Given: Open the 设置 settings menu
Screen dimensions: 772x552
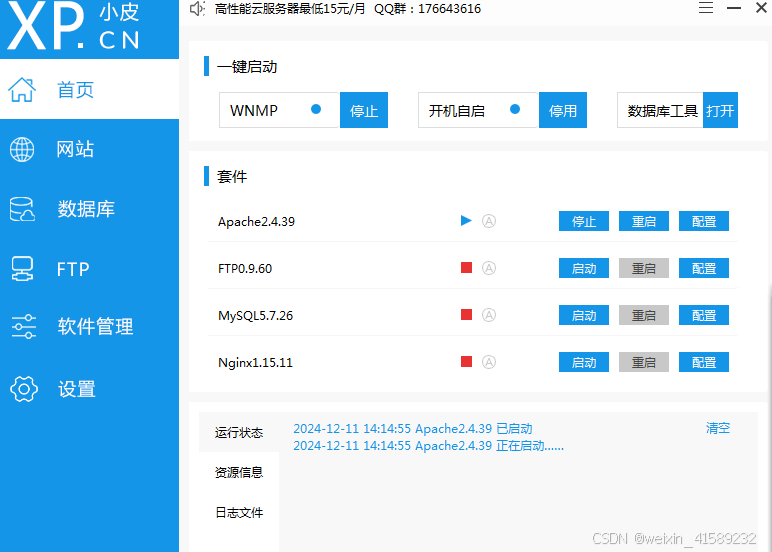Looking at the screenshot, I should pyautogui.click(x=89, y=389).
